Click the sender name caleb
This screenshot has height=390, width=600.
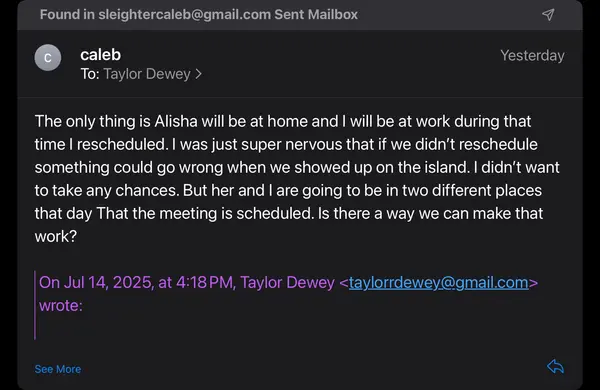(101, 54)
